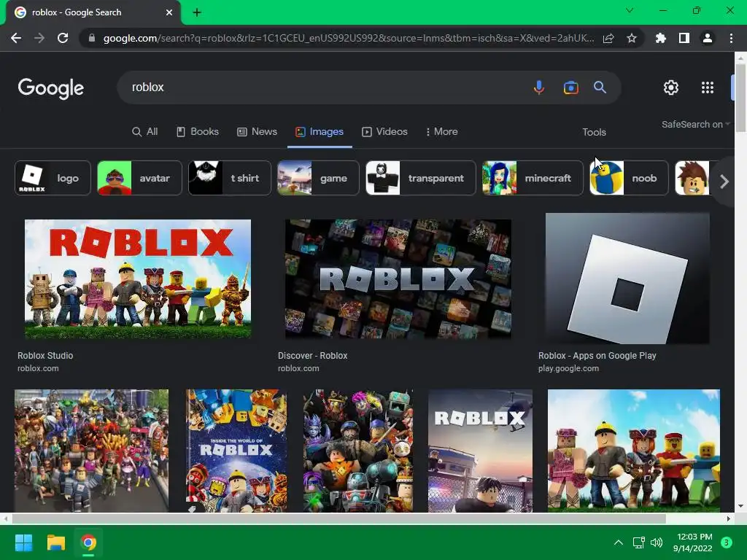Close the roblox - Google Search tab
This screenshot has height=560, width=747.
click(x=169, y=12)
